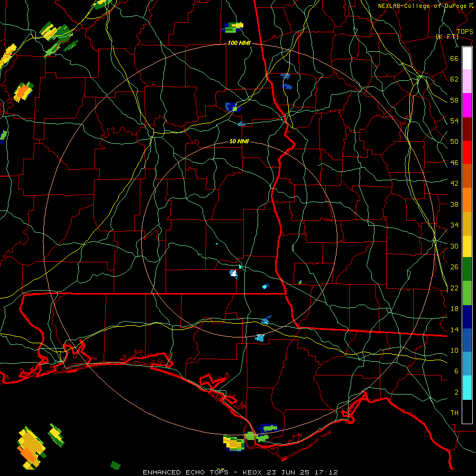Screen dimensions: 476x476
Task: Click the yellow-green echo on the south coast
Action: tap(233, 443)
